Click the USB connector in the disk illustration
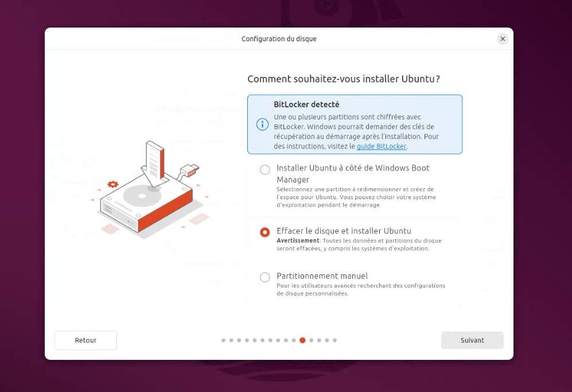This screenshot has height=392, width=572. click(190, 170)
